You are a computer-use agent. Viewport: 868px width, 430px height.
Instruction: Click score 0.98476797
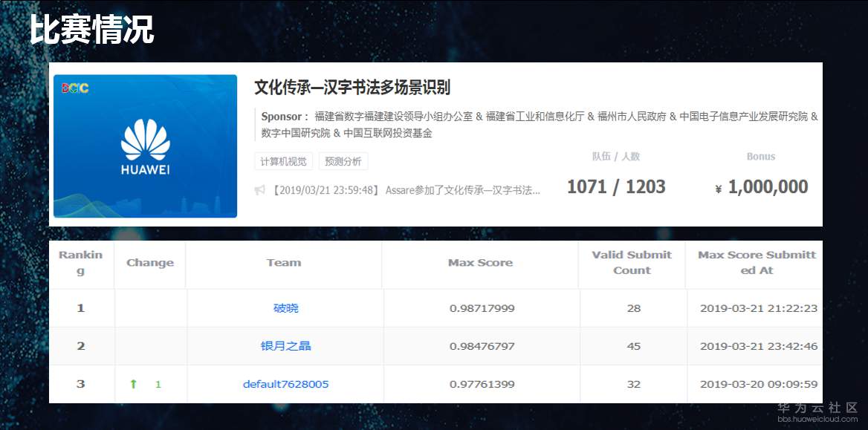coord(482,346)
